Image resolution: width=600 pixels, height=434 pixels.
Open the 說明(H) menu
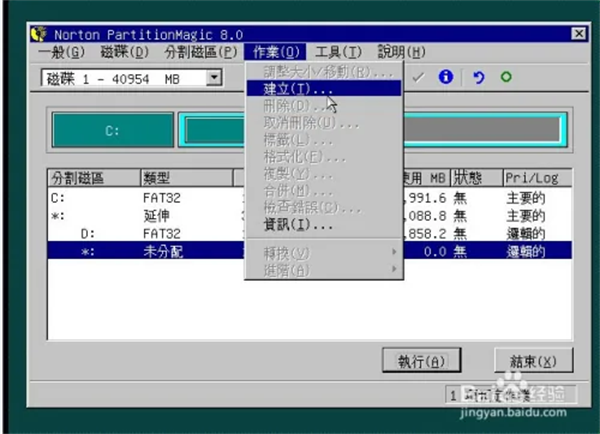pos(401,52)
